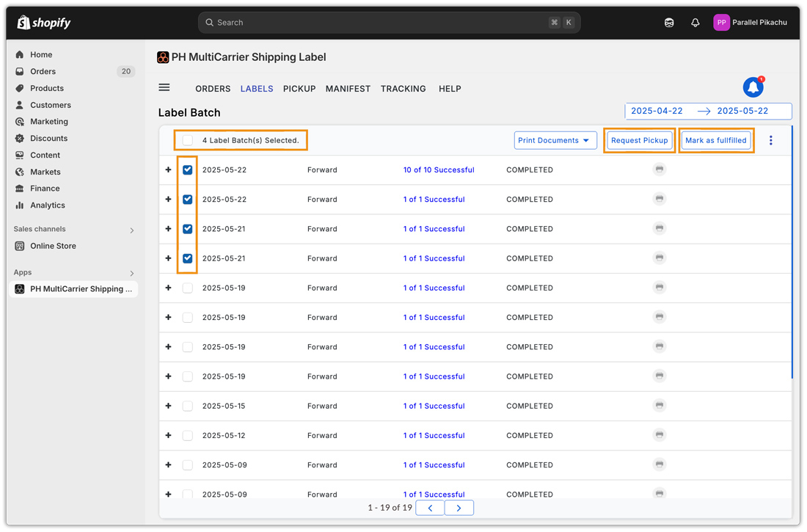Open the '1 of 1 Successful' link on 2025-05-12 row

pyautogui.click(x=434, y=436)
